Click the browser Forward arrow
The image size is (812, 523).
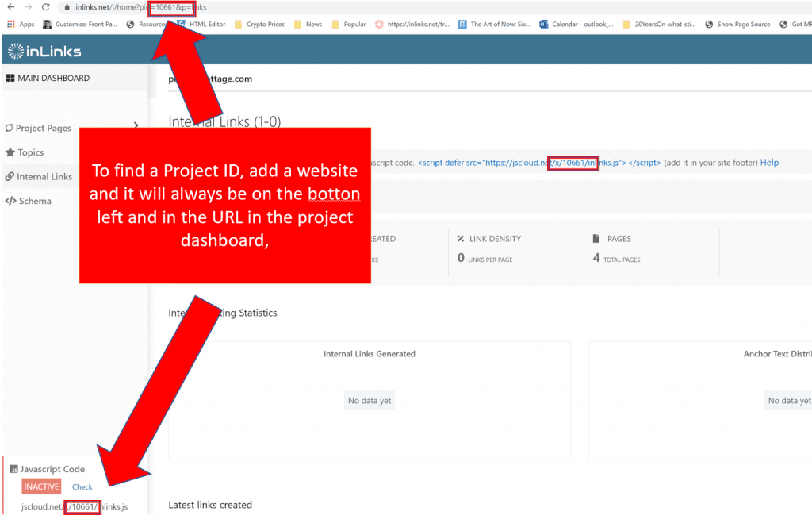[29, 7]
